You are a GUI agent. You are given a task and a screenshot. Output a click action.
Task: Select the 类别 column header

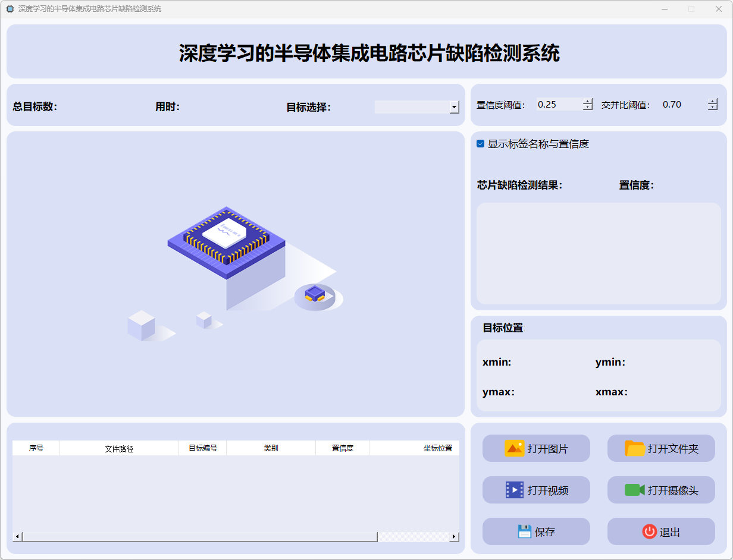(x=271, y=448)
